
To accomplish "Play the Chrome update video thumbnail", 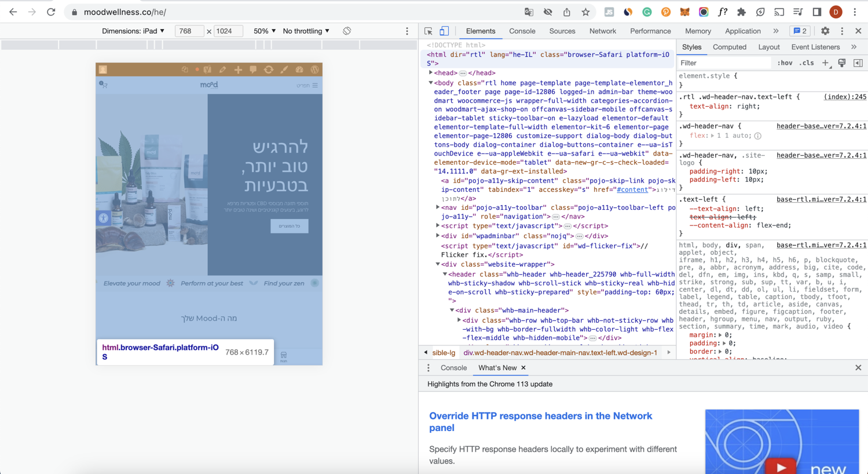I will (x=781, y=466).
